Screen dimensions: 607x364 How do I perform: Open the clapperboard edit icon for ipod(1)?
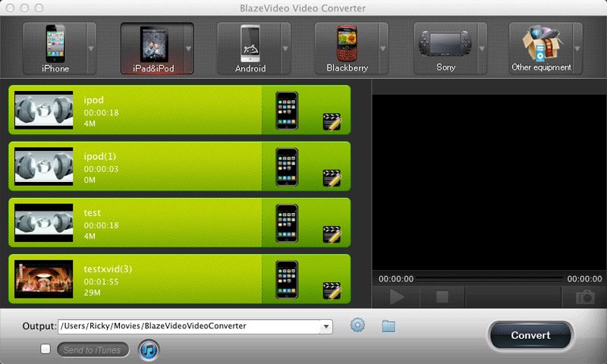pyautogui.click(x=332, y=178)
